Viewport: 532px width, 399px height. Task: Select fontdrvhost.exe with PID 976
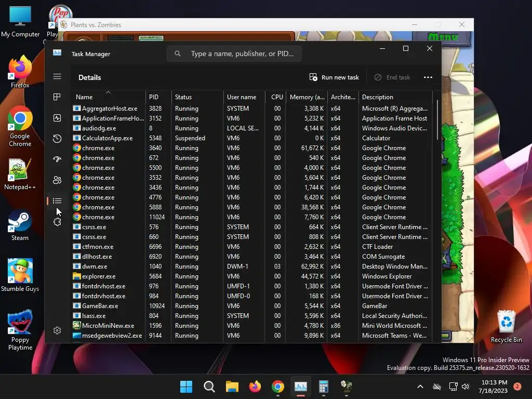[x=252, y=286]
